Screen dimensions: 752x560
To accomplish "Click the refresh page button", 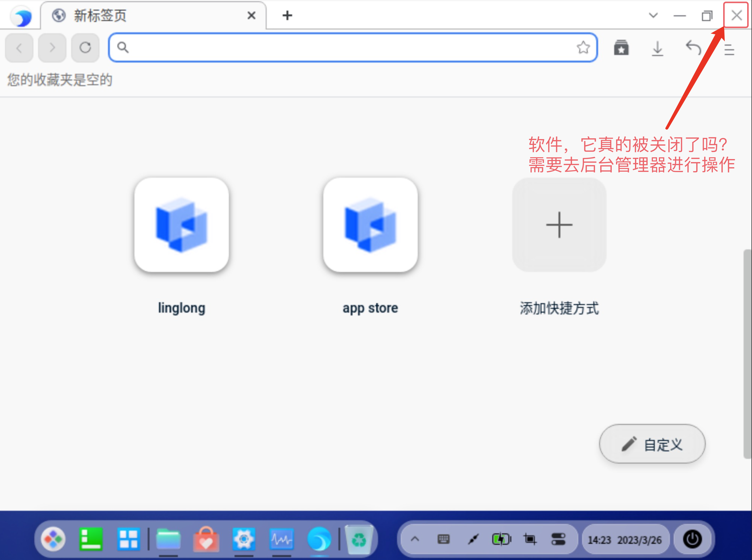I will (x=85, y=47).
